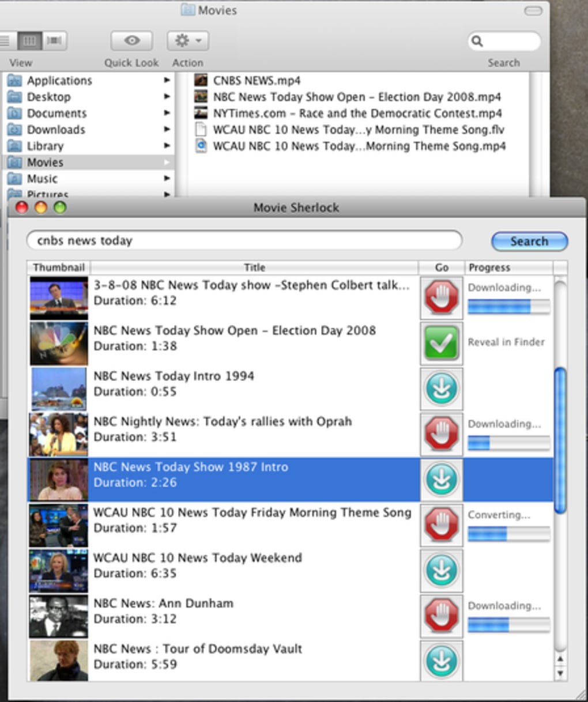Screen dimensions: 588x702
Task: Click NBC News Today Intro 1994 thumbnail
Action: [x=59, y=389]
